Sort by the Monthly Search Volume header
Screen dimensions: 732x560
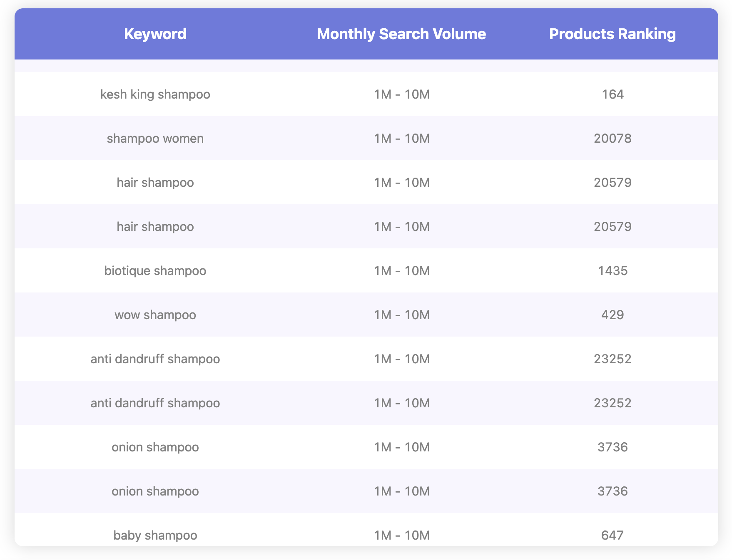point(401,34)
